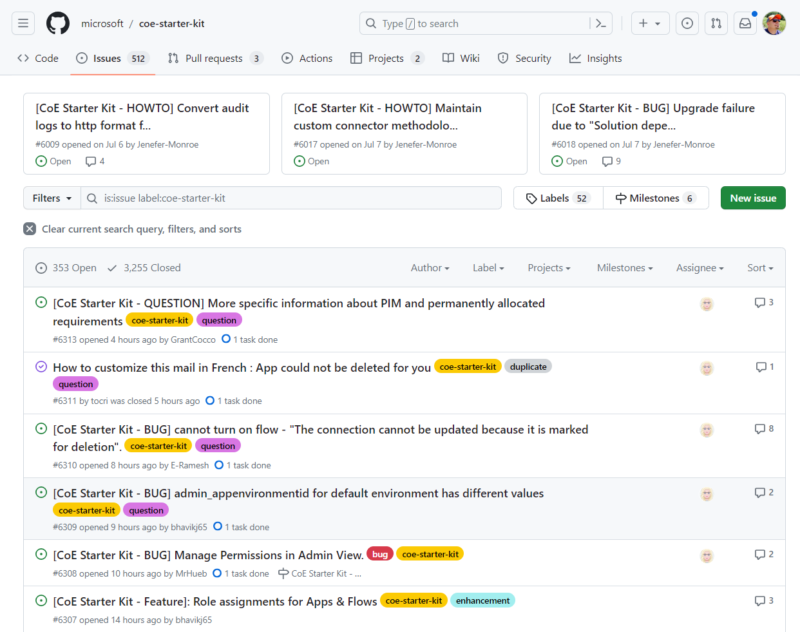Open author bhavikj65 link on issue #6307
The width and height of the screenshot is (800, 632).
[x=193, y=620]
